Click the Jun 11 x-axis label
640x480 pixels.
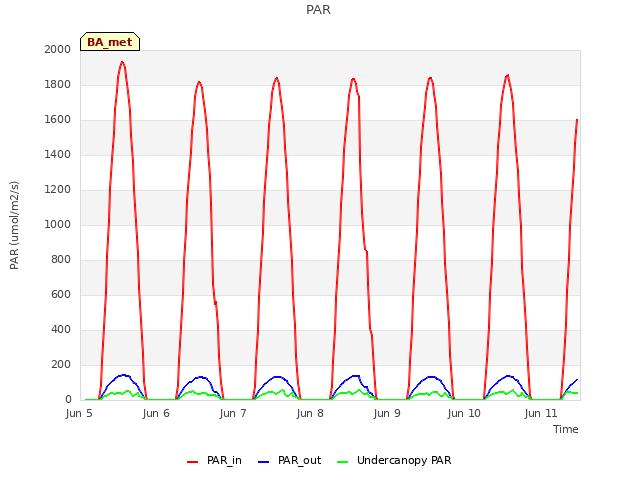[541, 413]
